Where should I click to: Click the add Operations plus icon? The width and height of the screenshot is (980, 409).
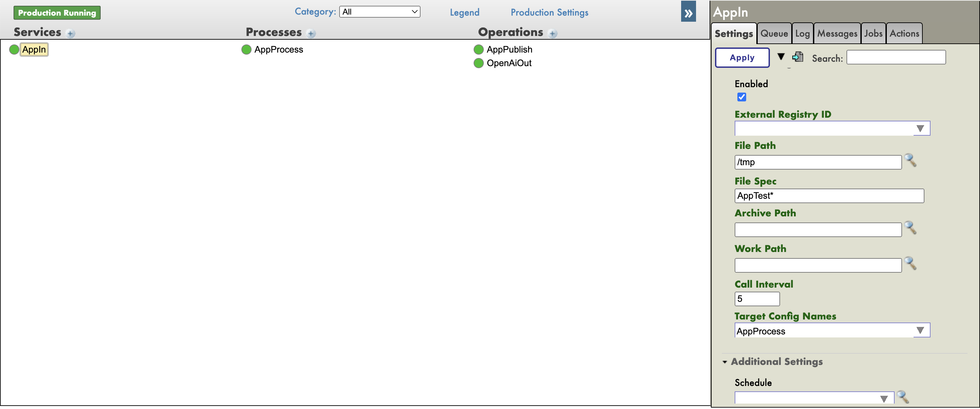(x=552, y=34)
